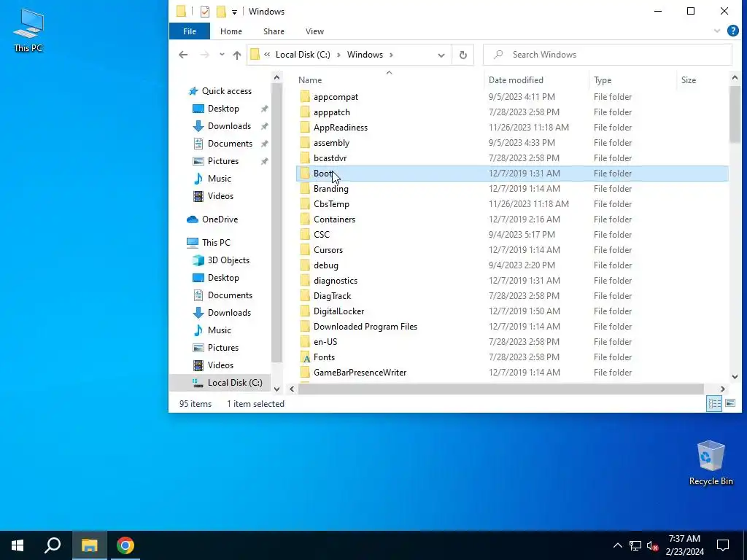Launch Google Chrome from taskbar
The image size is (747, 560).
click(125, 545)
